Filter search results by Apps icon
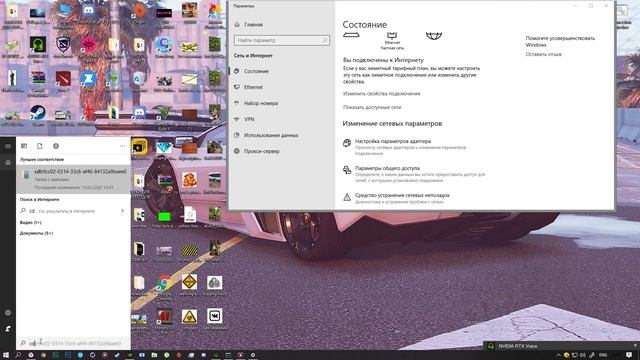 [x=24, y=146]
